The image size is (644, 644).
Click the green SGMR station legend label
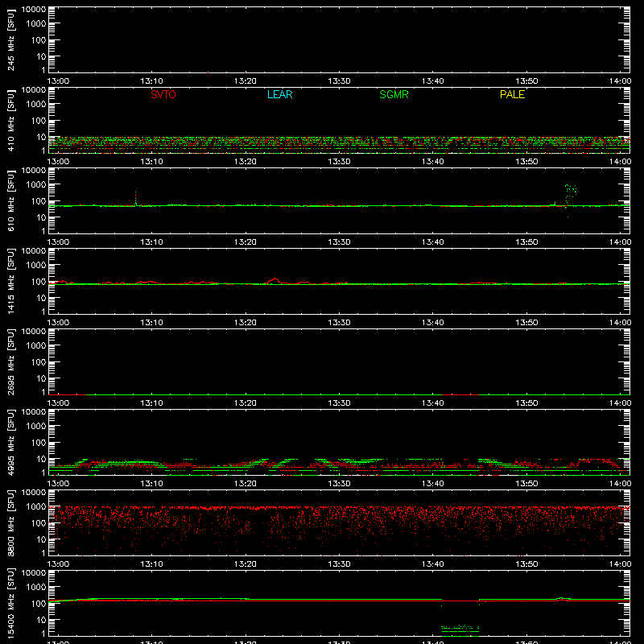(394, 94)
